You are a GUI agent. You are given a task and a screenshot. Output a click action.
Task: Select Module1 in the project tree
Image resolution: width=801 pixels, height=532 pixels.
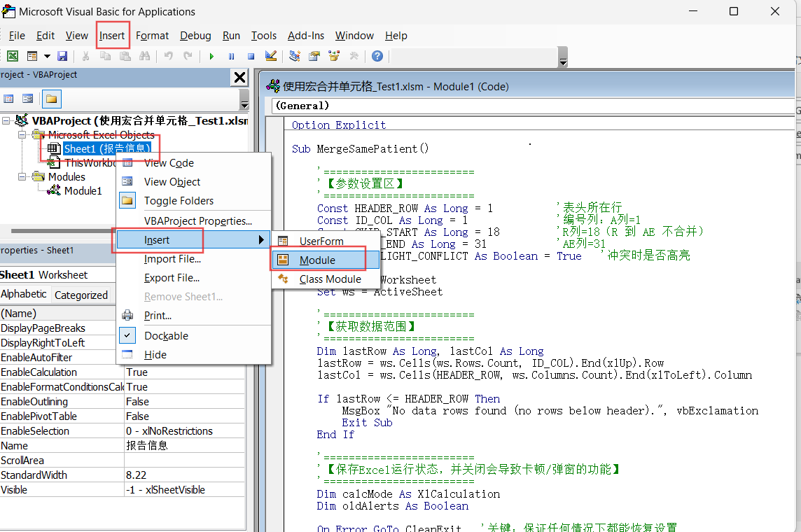click(83, 191)
